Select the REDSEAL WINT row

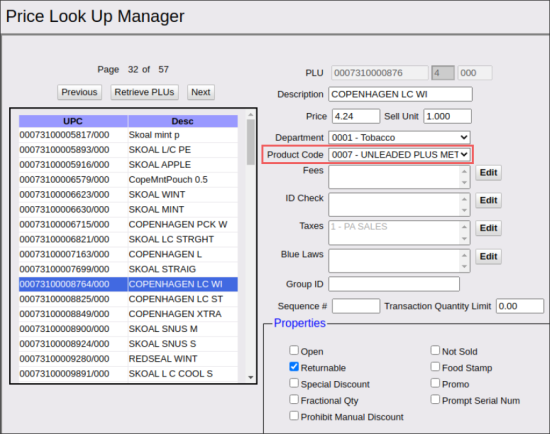pos(128,359)
